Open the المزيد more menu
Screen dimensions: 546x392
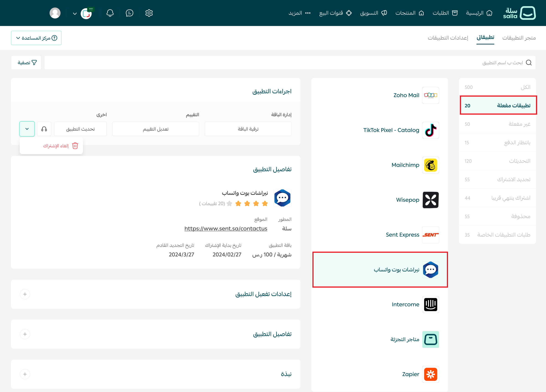tap(299, 13)
